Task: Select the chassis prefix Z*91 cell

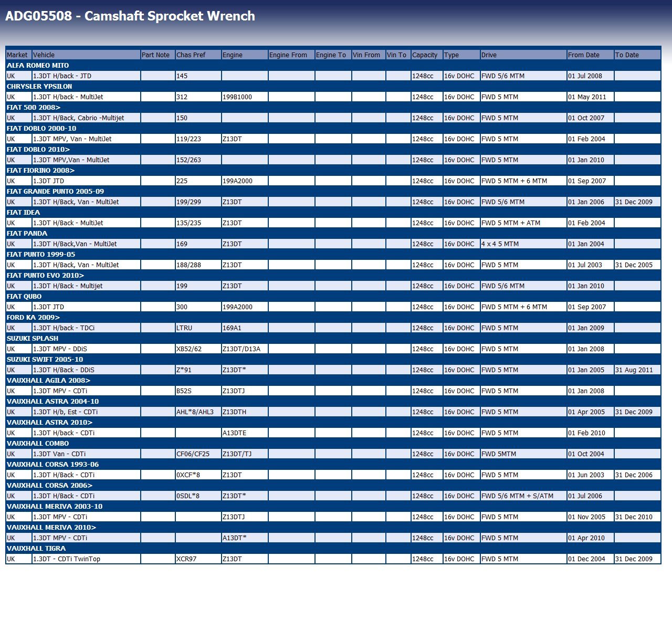Action: (x=198, y=370)
